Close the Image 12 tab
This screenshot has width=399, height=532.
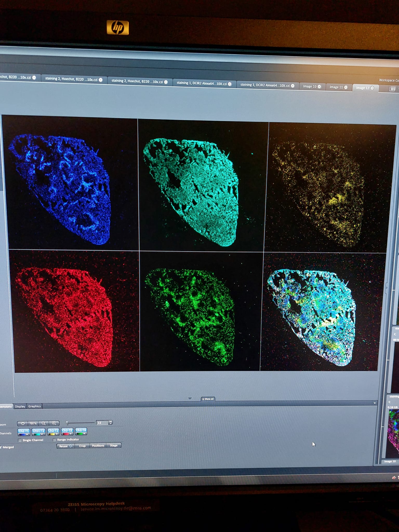click(x=372, y=88)
